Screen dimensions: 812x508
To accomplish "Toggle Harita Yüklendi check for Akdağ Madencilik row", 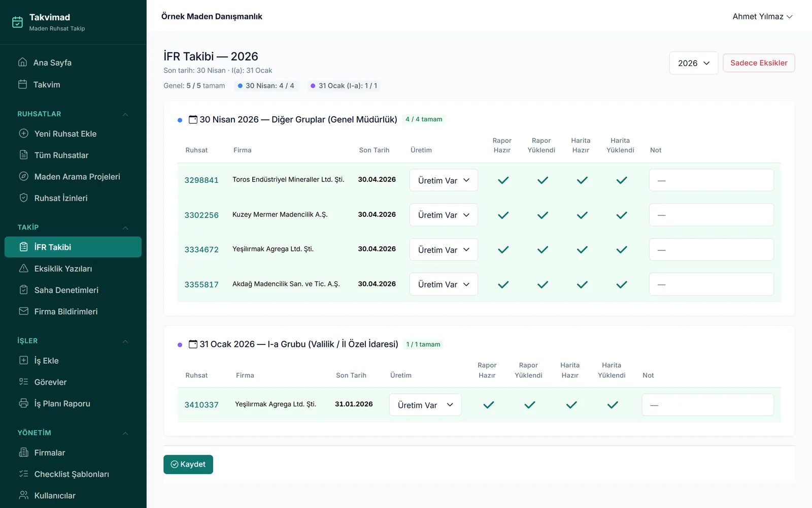I will (622, 284).
